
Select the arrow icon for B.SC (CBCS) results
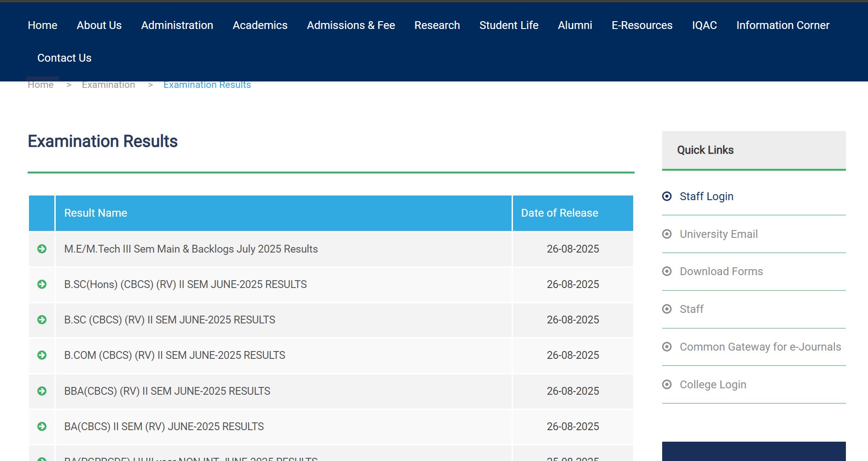42,320
